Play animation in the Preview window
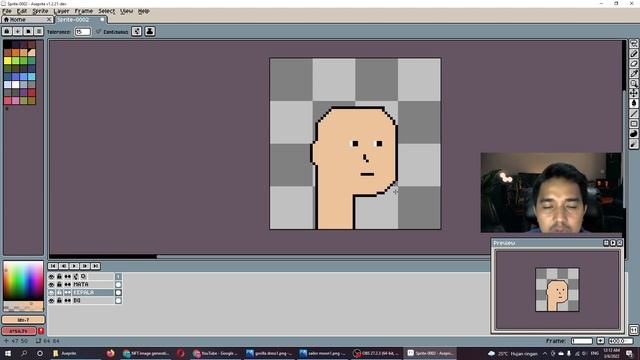The height and width of the screenshot is (360, 640). coord(613,243)
